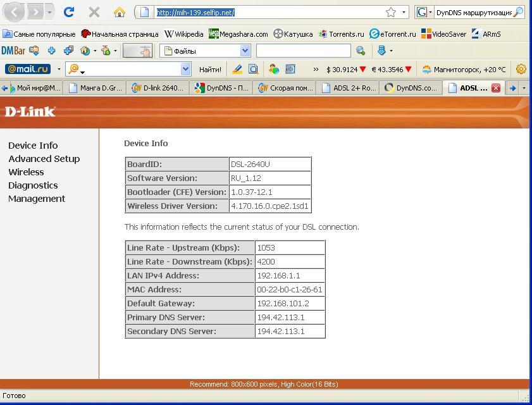Click the D-Link logo banner

point(30,111)
